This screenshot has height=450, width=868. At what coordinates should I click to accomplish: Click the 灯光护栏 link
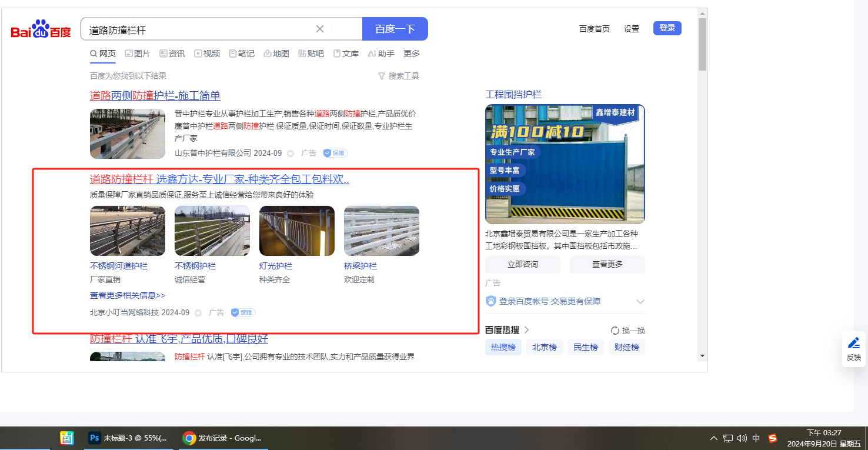point(276,266)
